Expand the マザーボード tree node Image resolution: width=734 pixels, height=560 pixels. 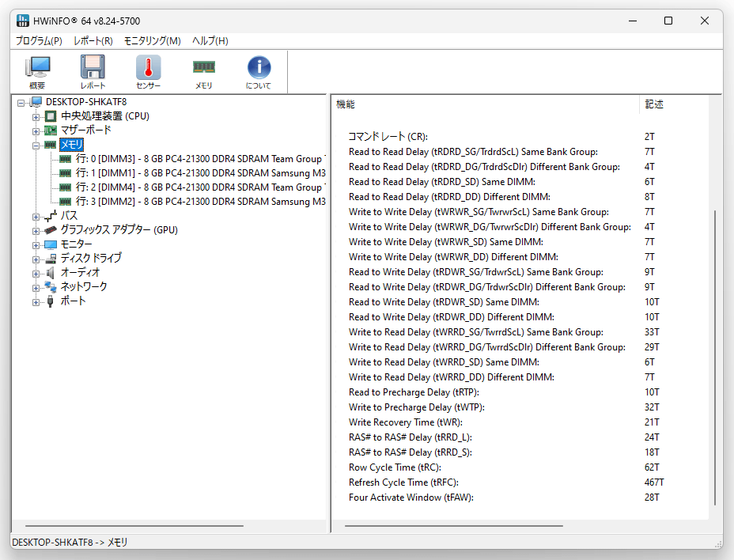36,131
